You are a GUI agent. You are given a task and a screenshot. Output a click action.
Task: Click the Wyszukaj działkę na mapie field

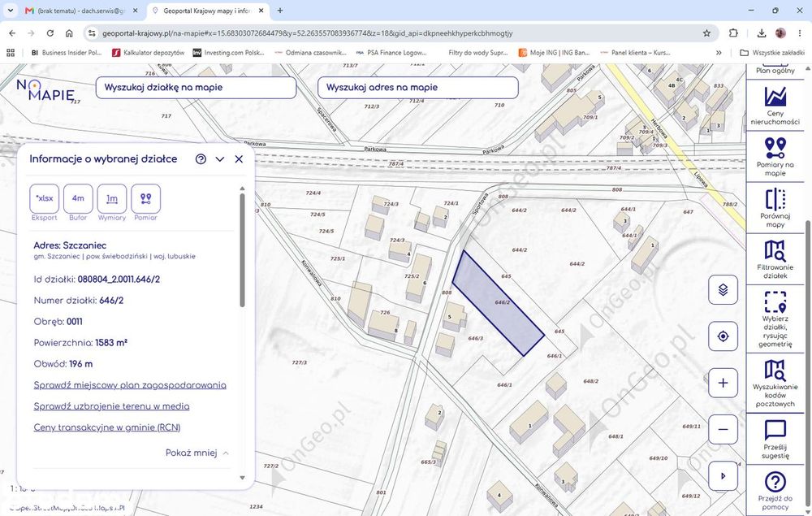(197, 88)
